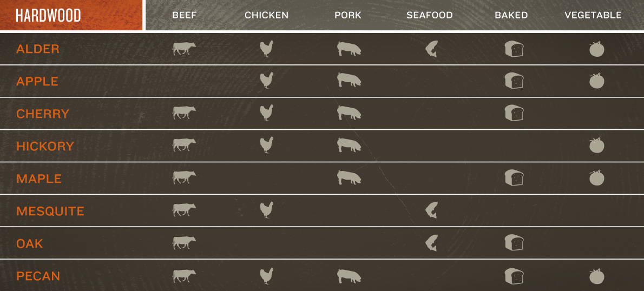Select the Seafood column header

click(x=429, y=15)
